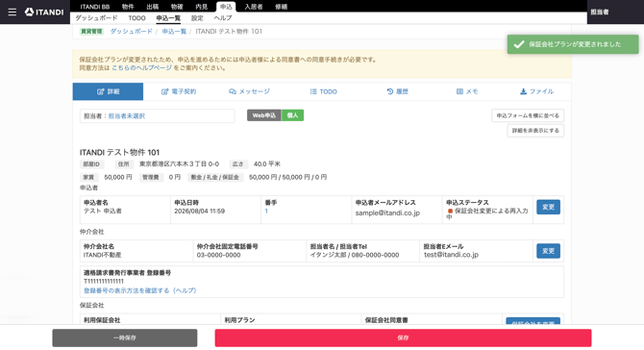Image resolution: width=644 pixels, height=350 pixels.
Task: Click the 保証会社変更による再入力中 status text
Action: click(487, 213)
